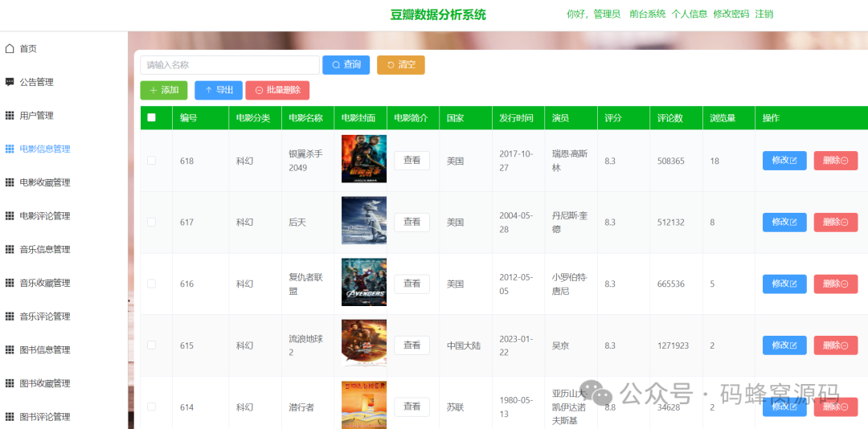868x429 pixels.
Task: Tick the checkbox for row 615
Action: (x=151, y=345)
